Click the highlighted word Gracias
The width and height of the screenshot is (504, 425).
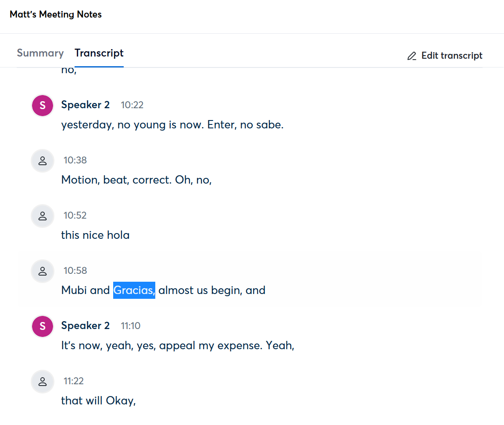tap(134, 290)
